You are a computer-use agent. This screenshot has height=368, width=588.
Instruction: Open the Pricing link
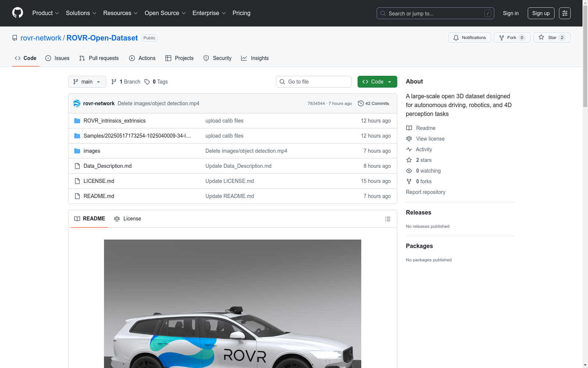point(241,13)
